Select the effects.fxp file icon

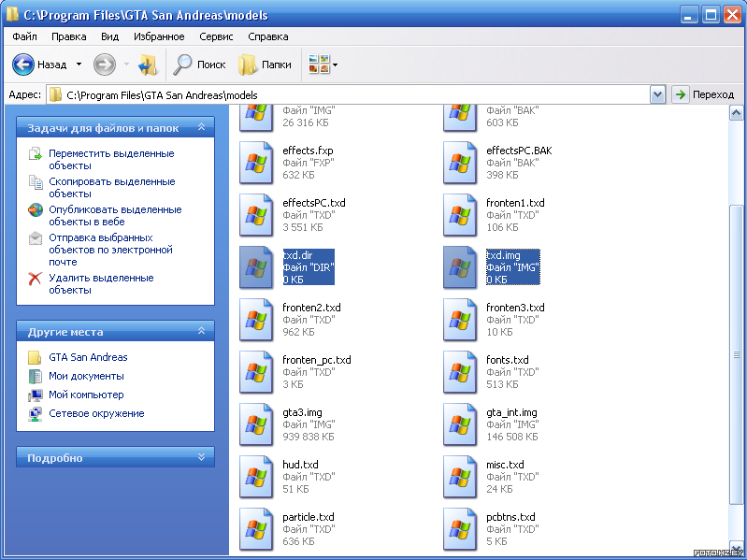[x=256, y=163]
